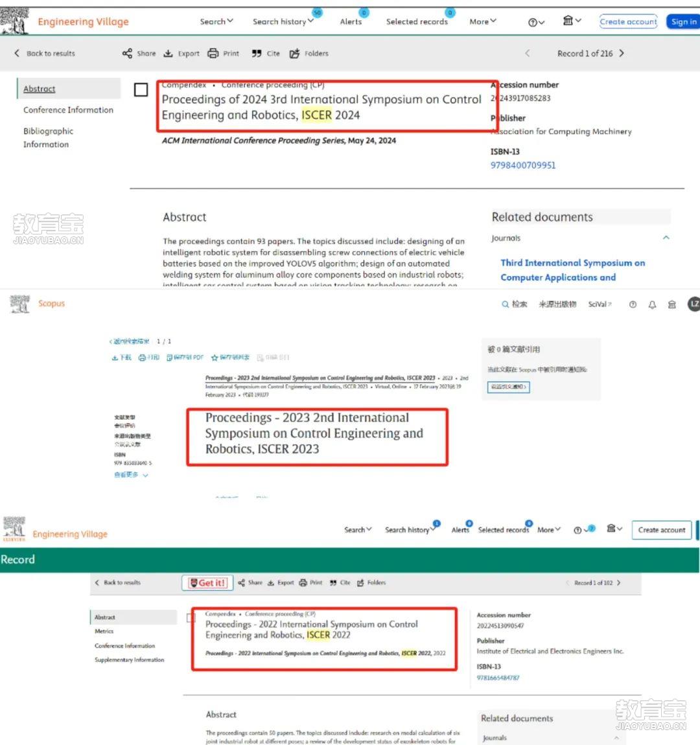This screenshot has width=700, height=745.
Task: Open the institution dropdown in the bottom header
Action: [x=614, y=529]
